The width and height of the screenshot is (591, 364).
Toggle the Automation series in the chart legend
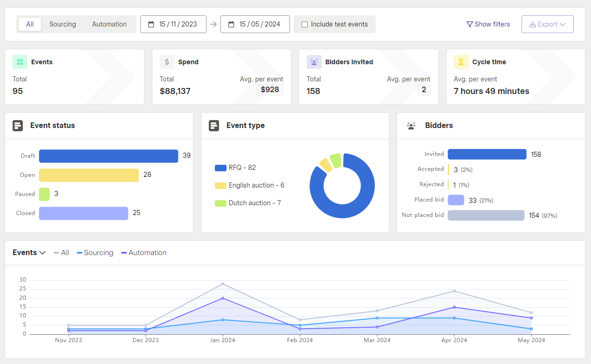(144, 252)
